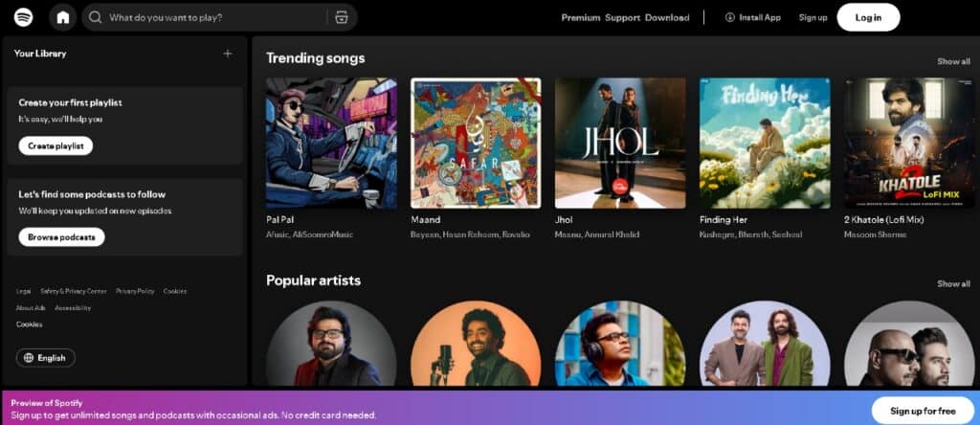Click the Create playlist button

(x=56, y=145)
